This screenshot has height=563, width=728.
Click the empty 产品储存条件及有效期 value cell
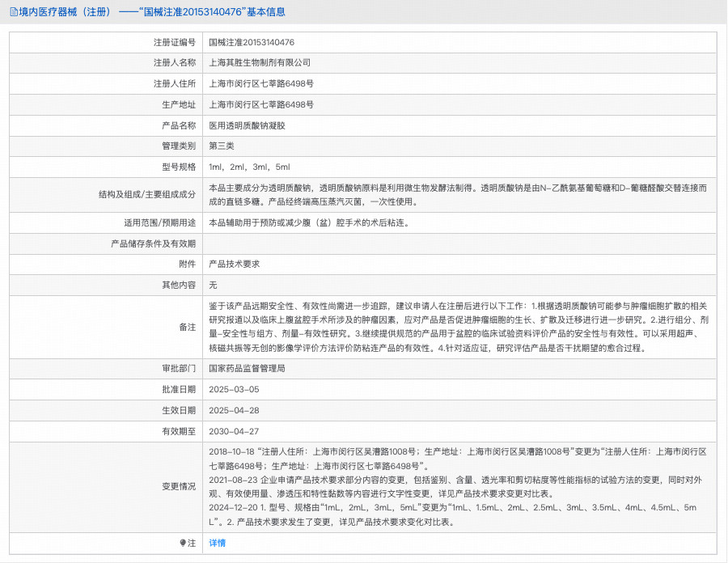coord(459,243)
